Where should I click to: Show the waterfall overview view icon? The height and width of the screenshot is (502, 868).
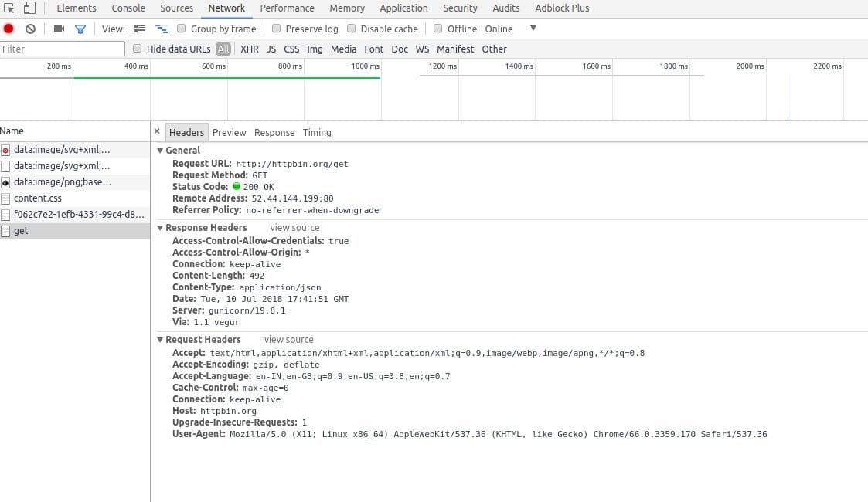[x=162, y=29]
